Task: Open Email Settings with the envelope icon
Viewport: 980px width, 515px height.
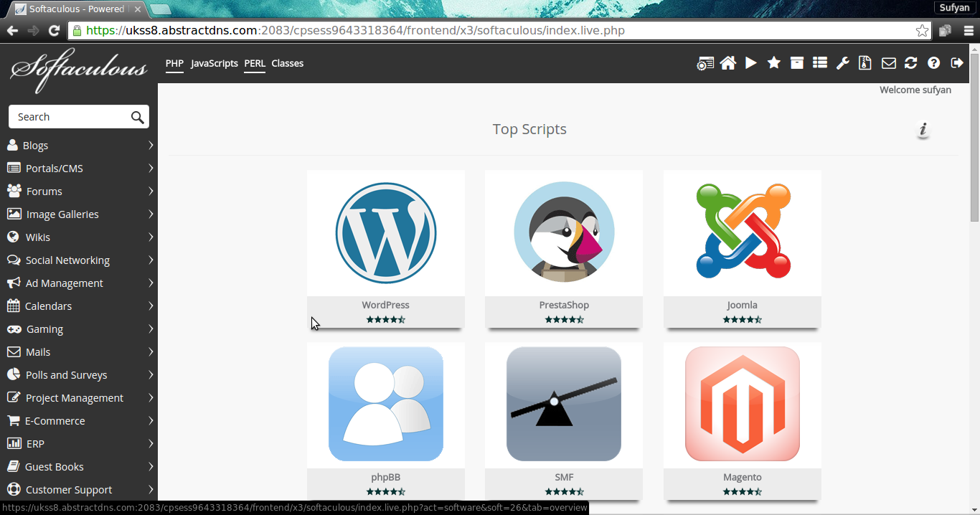Action: [x=888, y=63]
